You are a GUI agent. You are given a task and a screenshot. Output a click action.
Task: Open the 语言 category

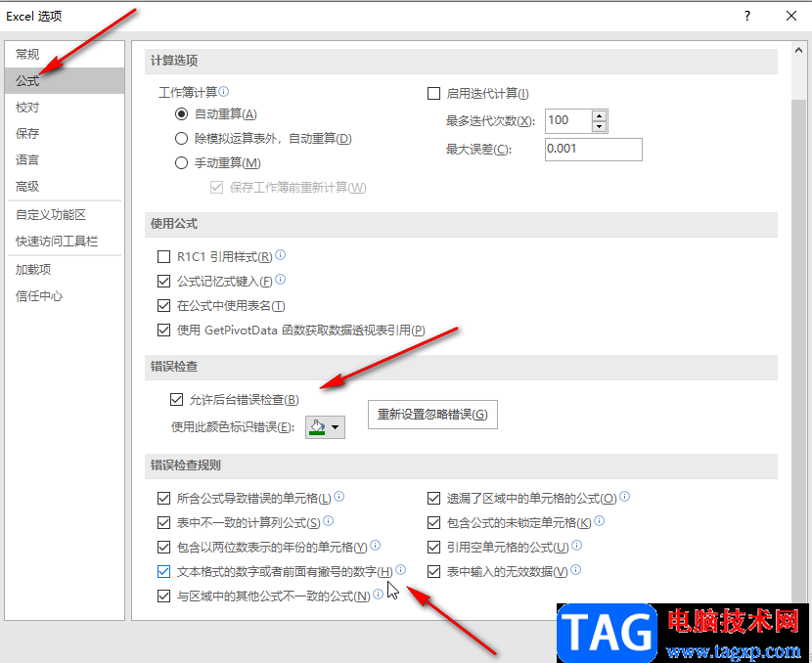pos(65,160)
